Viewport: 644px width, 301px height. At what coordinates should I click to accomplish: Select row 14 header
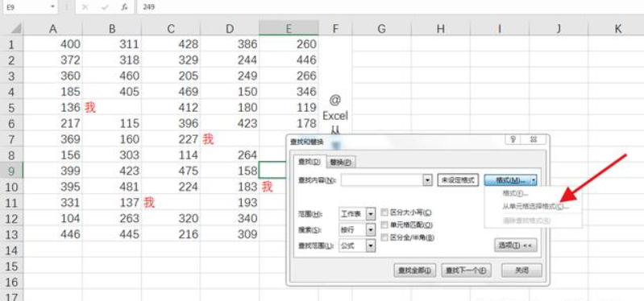click(x=11, y=249)
